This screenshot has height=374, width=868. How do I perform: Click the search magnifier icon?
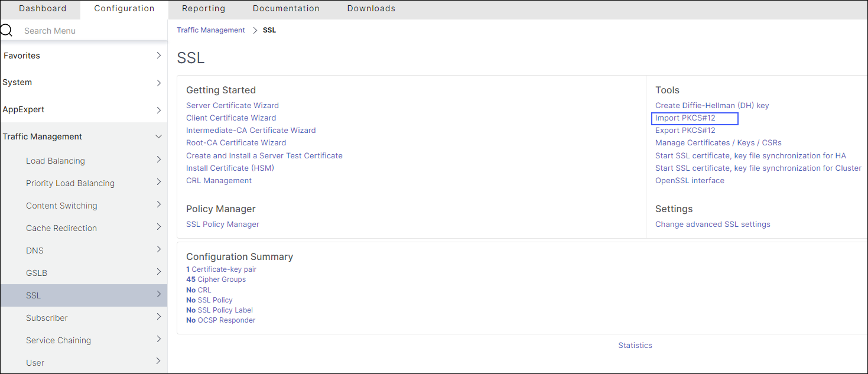tap(6, 31)
